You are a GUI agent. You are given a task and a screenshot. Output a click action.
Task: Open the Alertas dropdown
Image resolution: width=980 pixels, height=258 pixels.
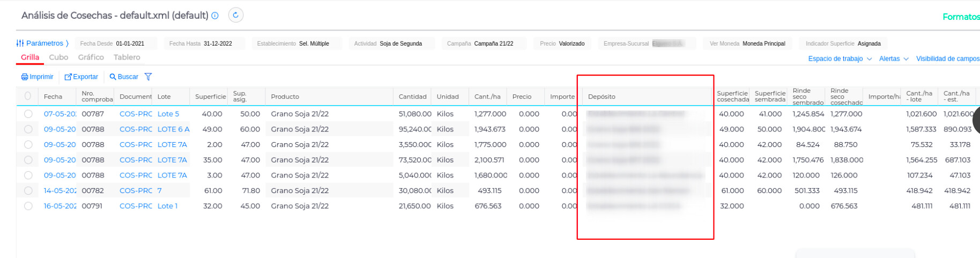pyautogui.click(x=893, y=59)
